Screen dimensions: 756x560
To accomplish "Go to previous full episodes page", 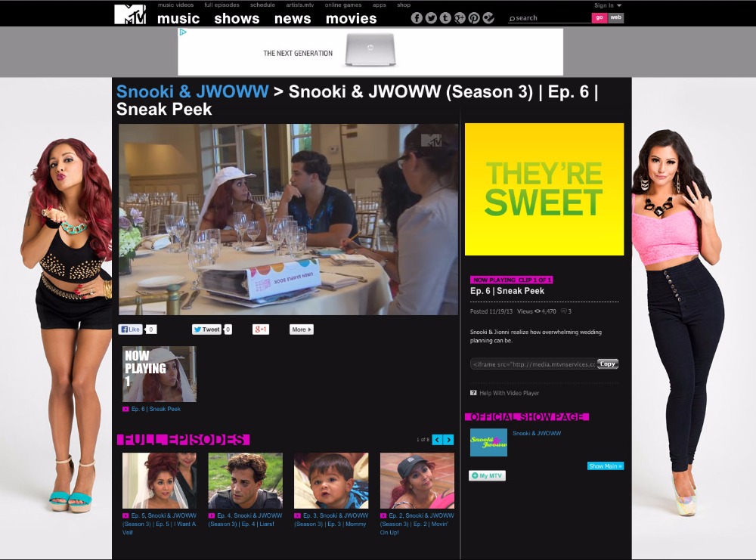I will pyautogui.click(x=437, y=440).
